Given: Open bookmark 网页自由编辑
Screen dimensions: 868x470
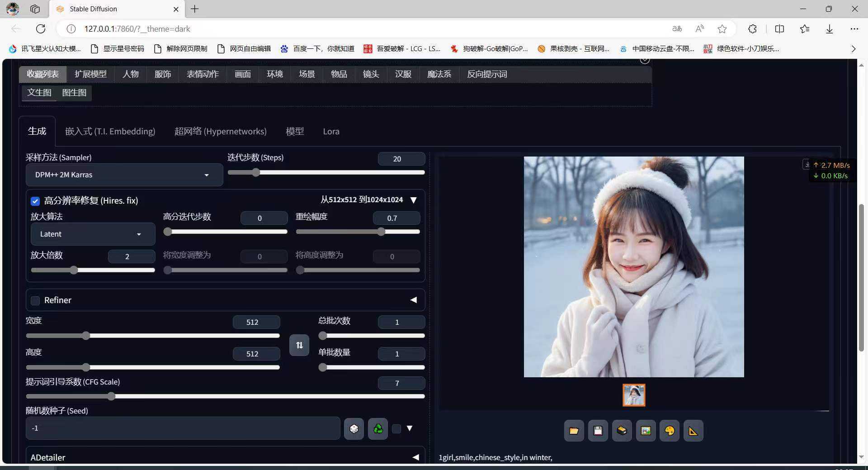Looking at the screenshot, I should [x=244, y=49].
